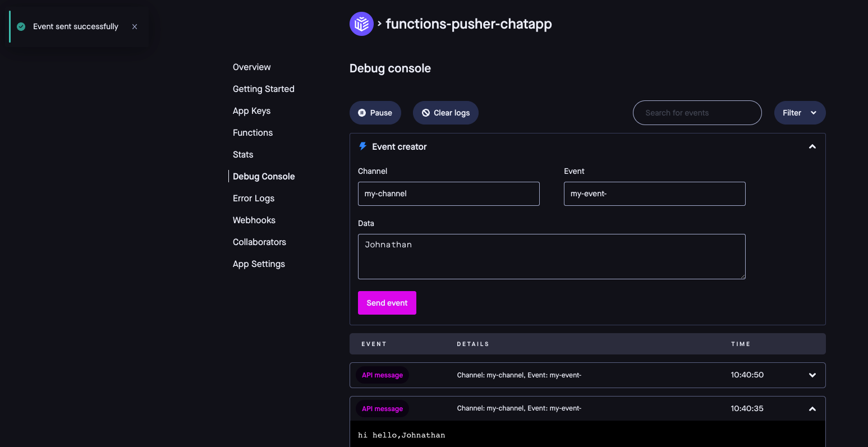Open App Settings
This screenshot has height=447, width=868.
[259, 264]
